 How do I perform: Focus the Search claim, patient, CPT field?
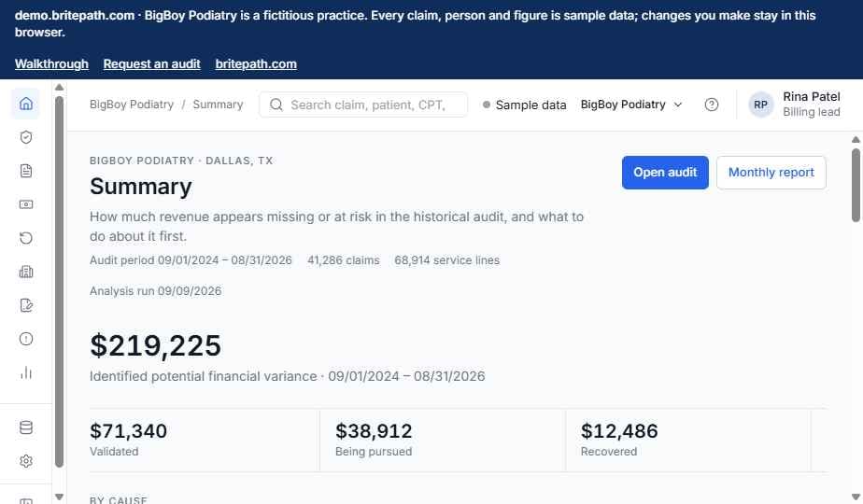click(x=363, y=105)
